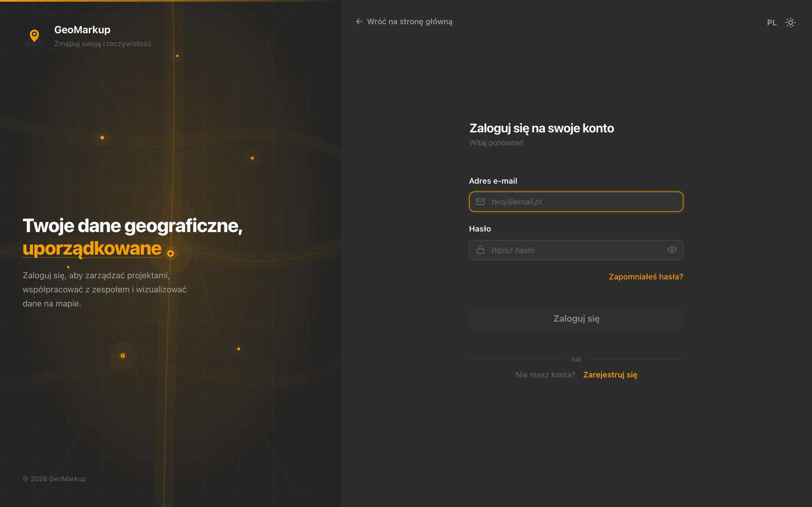Image resolution: width=812 pixels, height=507 pixels.
Task: Click the orange dot after uporządkowane
Action: coord(171,253)
